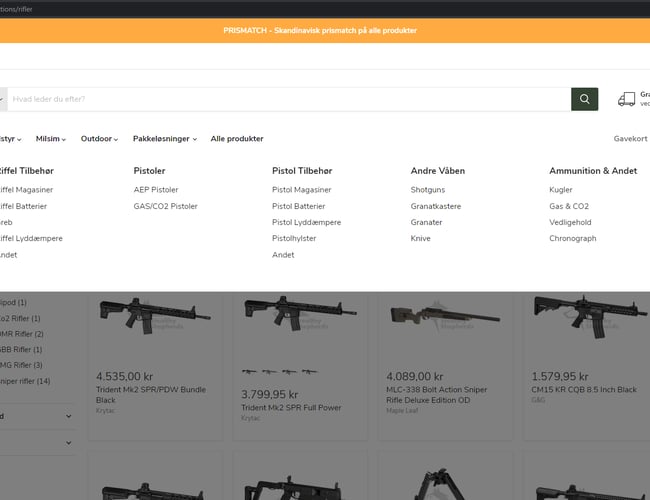Select first color variant of Trident SPR Full Power
The width and height of the screenshot is (650, 500).
click(x=249, y=372)
